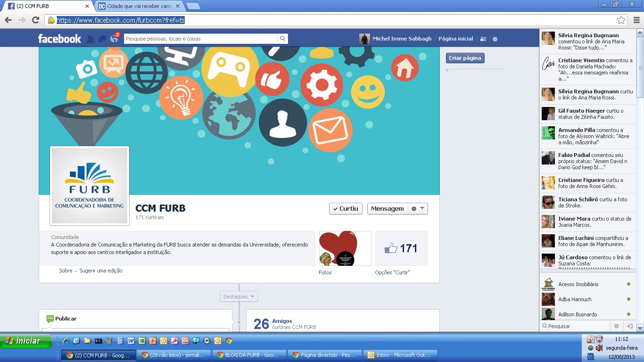Open chat with Adba Hannuch
644x362 pixels.
587,299
